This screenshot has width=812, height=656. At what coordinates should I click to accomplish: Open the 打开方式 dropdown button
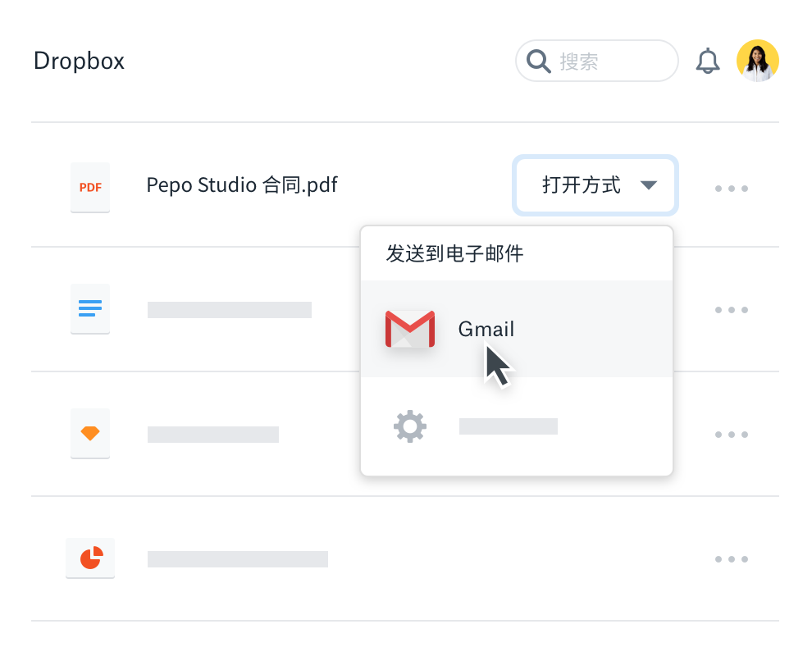595,184
